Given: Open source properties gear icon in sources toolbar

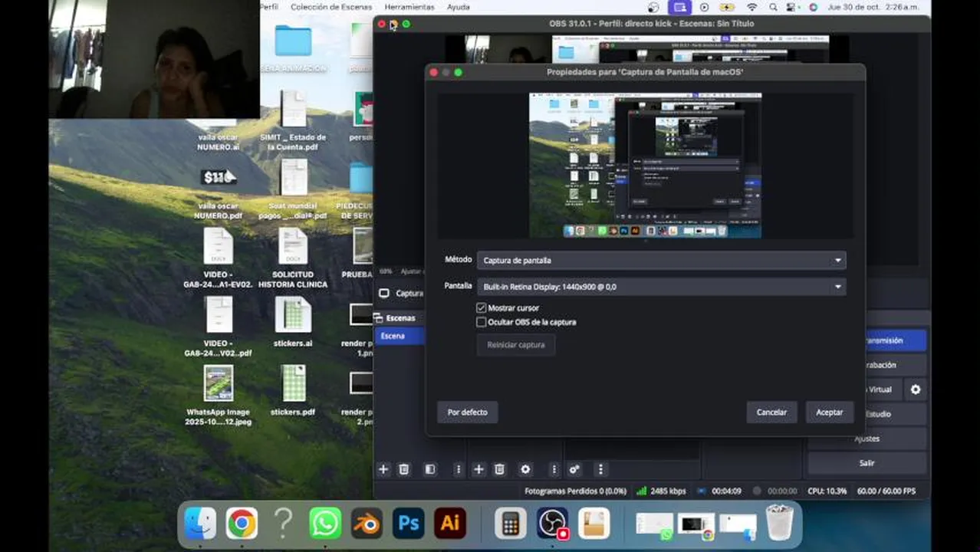Looking at the screenshot, I should (x=525, y=469).
